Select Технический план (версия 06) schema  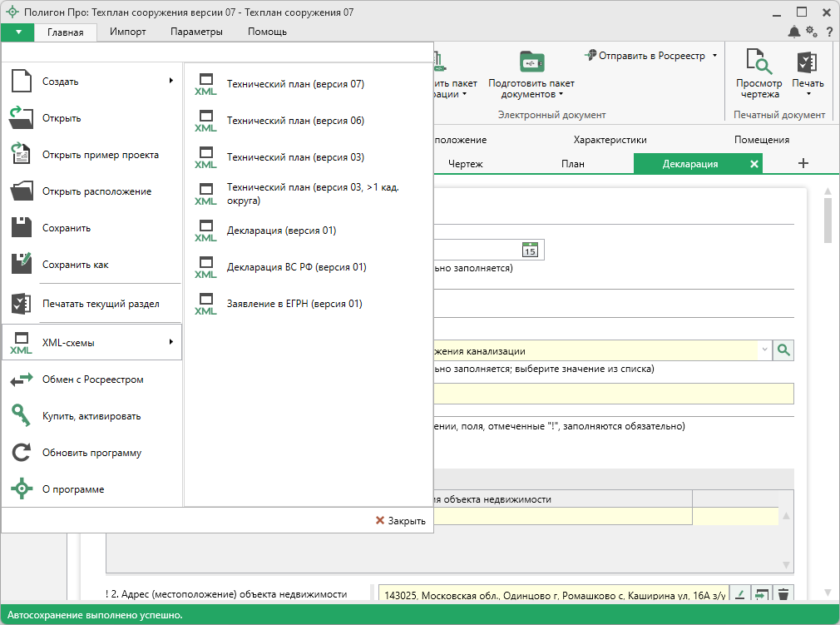point(295,121)
